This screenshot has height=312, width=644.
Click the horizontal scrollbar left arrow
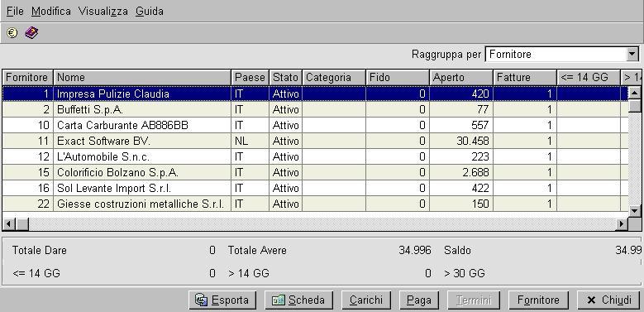(9, 224)
